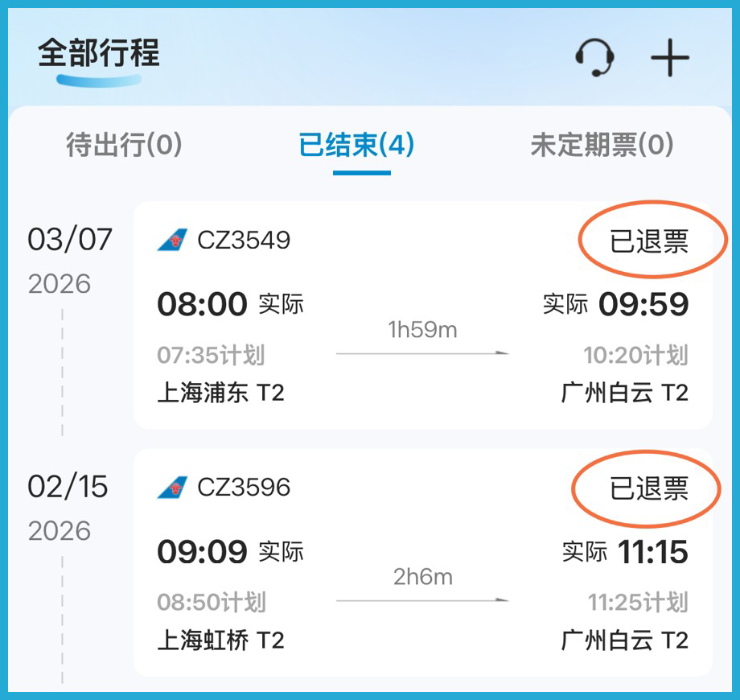Click the 09:59 actual arrival time
The image size is (740, 700).
coord(643,304)
